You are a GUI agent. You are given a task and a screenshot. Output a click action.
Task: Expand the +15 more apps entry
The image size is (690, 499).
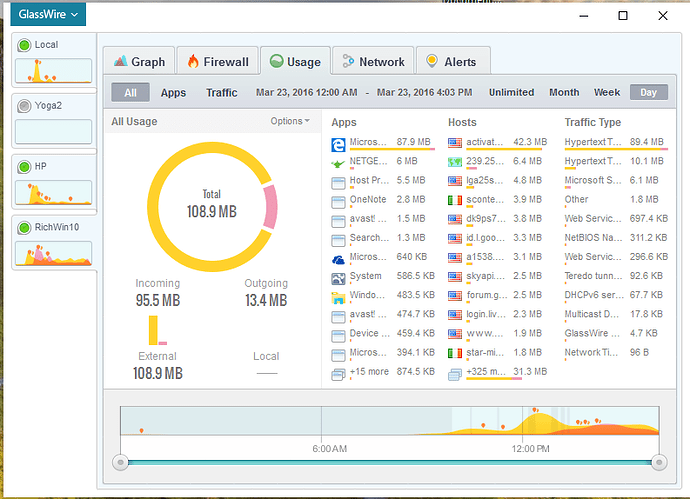coord(368,372)
